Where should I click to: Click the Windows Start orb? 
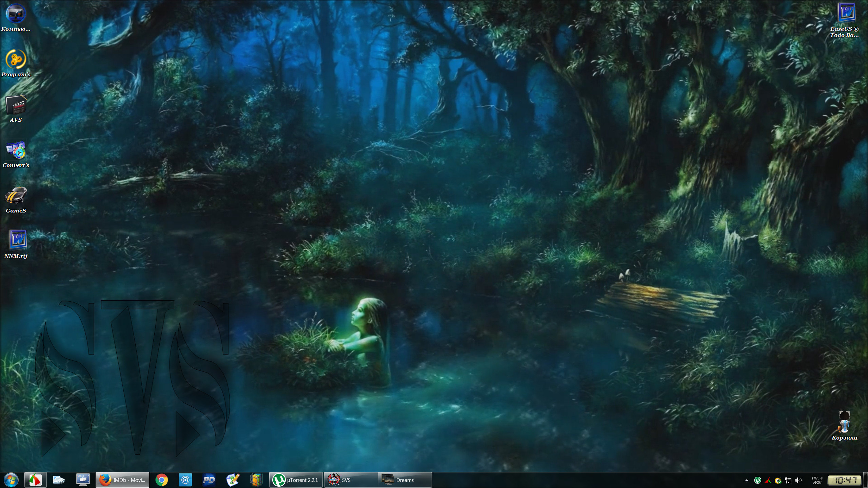[11, 480]
